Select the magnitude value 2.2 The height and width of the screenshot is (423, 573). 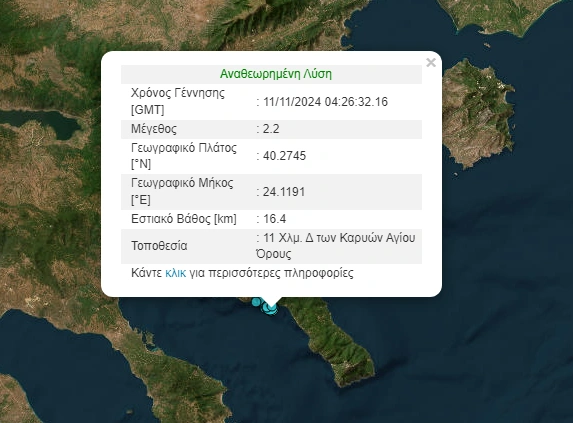coord(271,129)
